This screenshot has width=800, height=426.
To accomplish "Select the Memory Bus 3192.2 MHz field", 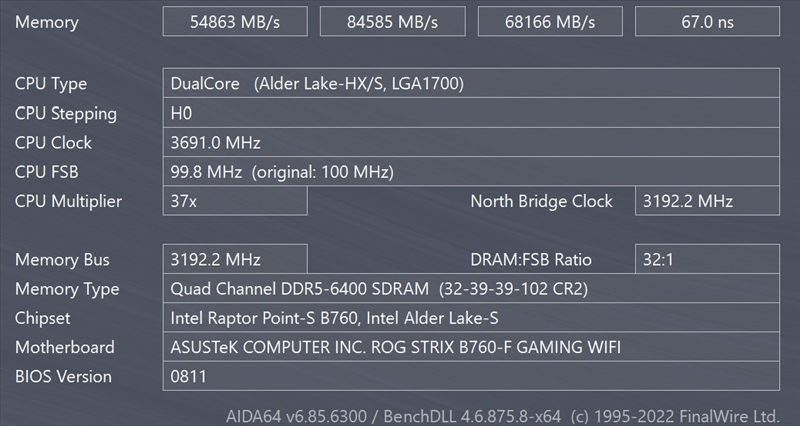I will 234,260.
